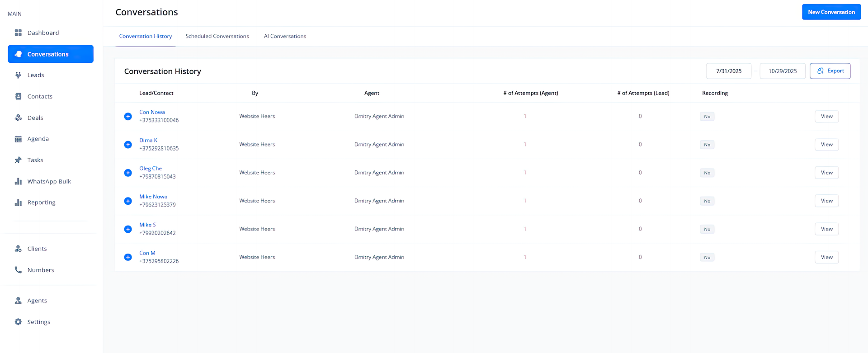Select the Leads funnel icon
This screenshot has height=353, width=868.
[x=18, y=75]
